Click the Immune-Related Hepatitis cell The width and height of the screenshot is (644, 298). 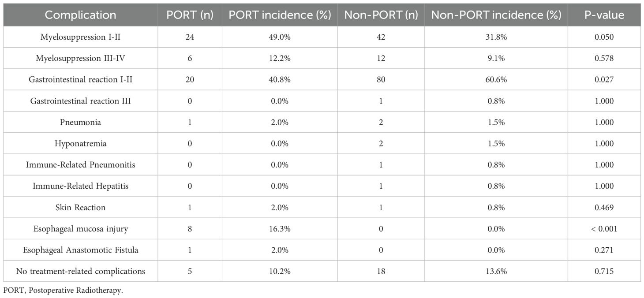tap(80, 186)
